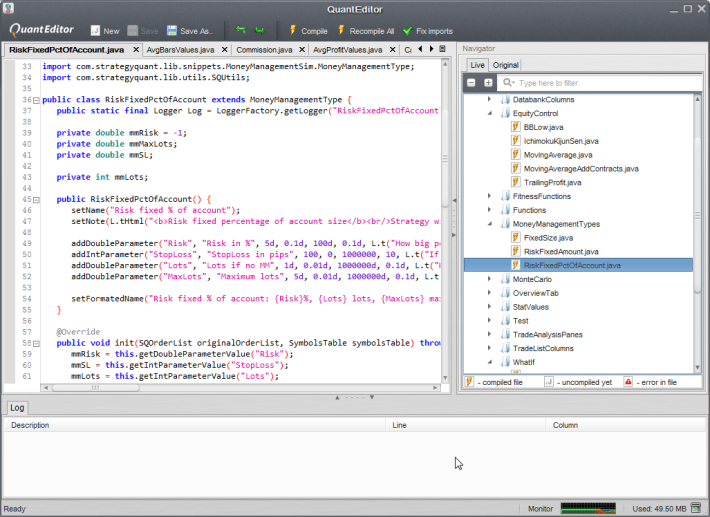Click the EquityControl folder icon
Image resolution: width=710 pixels, height=517 pixels.
coord(505,113)
